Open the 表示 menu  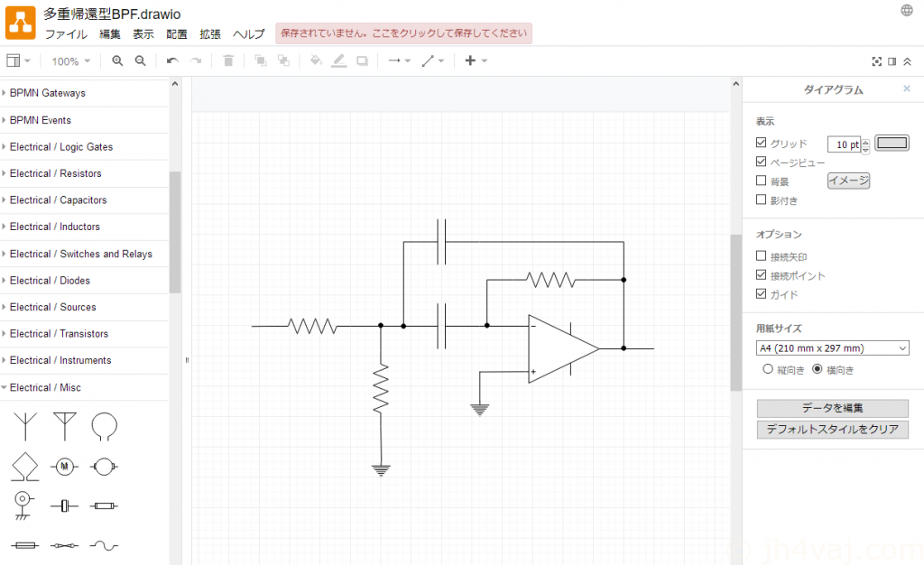[143, 34]
